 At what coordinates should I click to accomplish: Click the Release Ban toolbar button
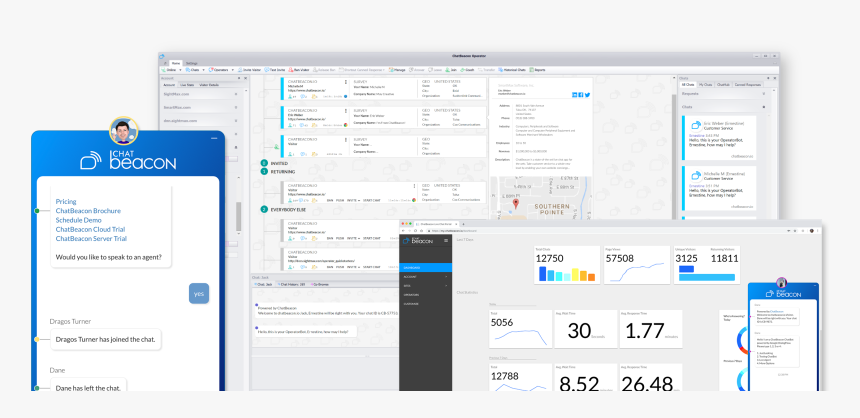324,70
